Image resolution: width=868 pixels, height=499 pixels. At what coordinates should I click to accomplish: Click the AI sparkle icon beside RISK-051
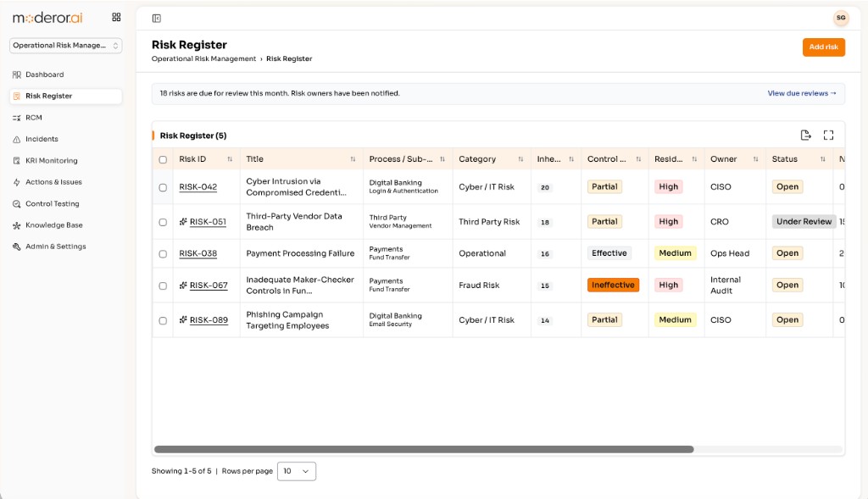click(x=183, y=222)
